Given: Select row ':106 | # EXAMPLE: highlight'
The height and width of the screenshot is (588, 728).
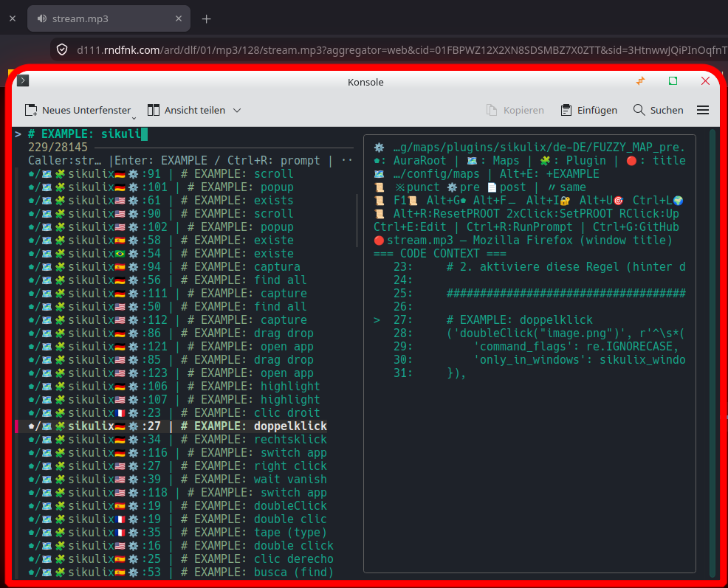Looking at the screenshot, I should 174,387.
